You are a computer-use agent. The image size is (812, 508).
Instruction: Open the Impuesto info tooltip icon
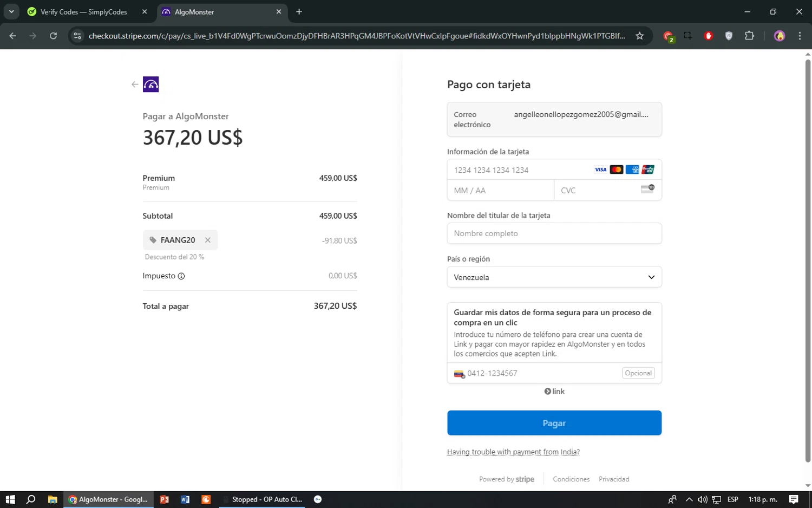click(x=181, y=276)
